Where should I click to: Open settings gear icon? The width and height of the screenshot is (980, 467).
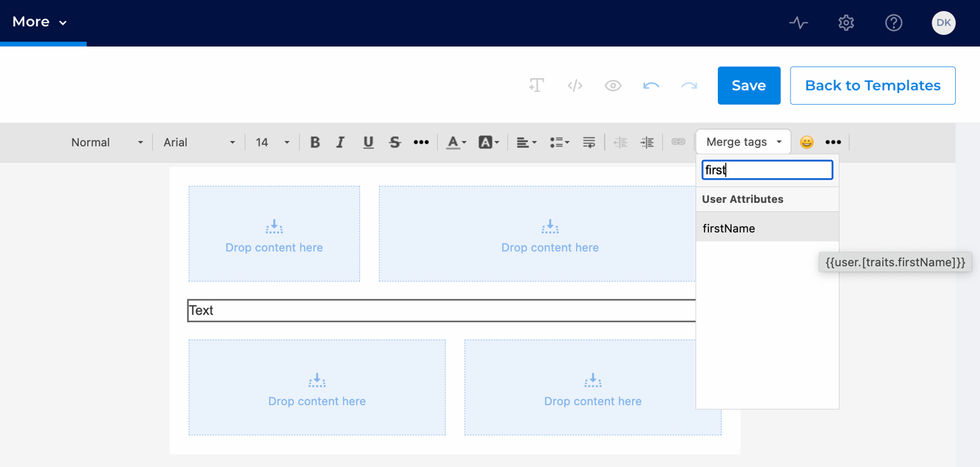846,23
